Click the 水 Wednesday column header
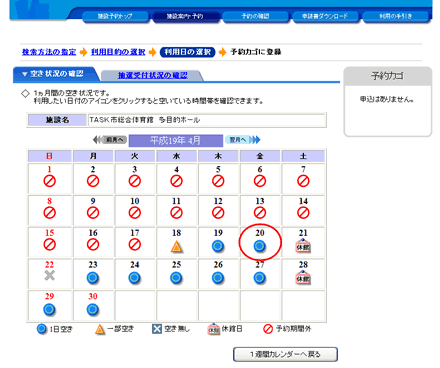 click(176, 156)
